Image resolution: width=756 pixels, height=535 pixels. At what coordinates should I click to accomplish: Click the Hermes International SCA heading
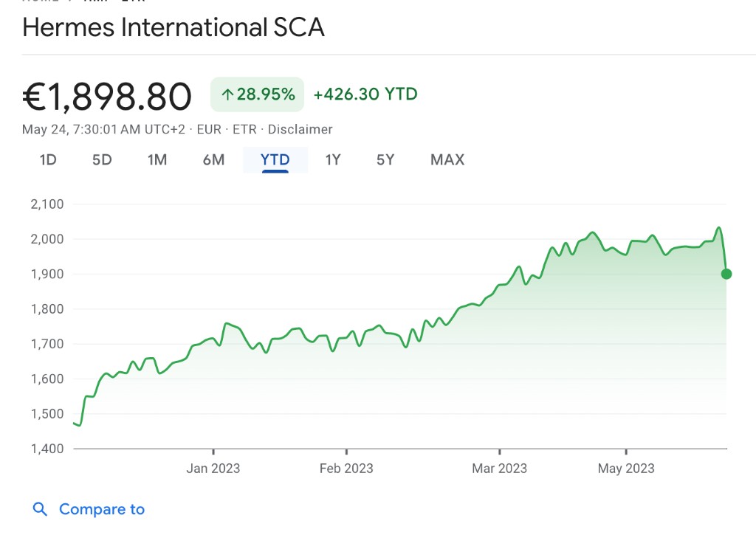pyautogui.click(x=173, y=27)
